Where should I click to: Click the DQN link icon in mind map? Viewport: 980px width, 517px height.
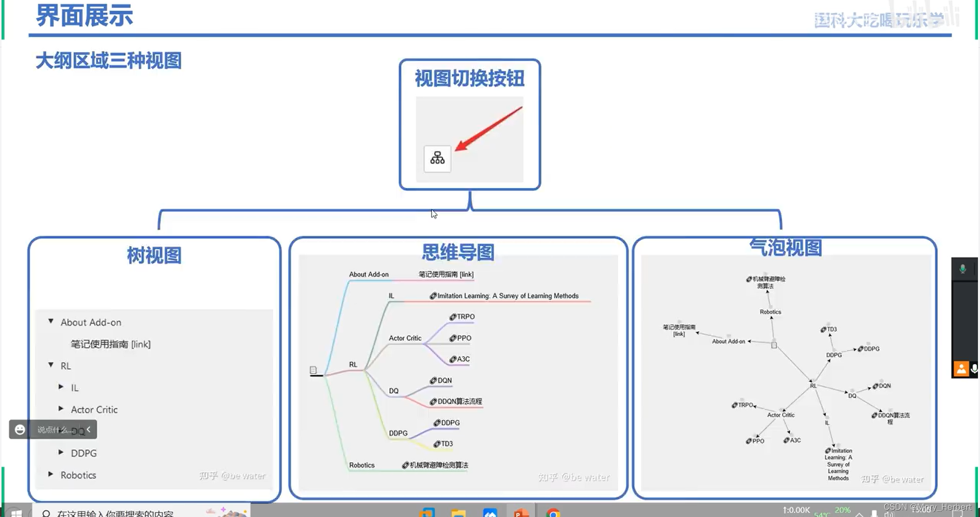click(433, 381)
